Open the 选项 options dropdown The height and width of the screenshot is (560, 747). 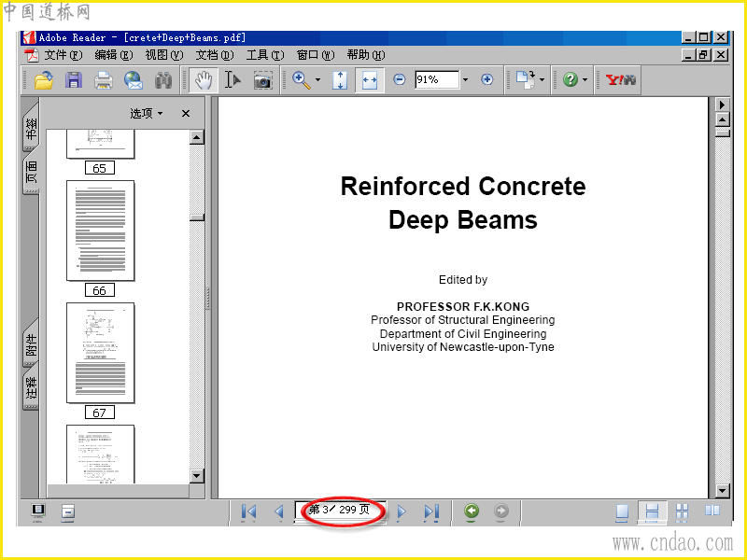tap(146, 113)
